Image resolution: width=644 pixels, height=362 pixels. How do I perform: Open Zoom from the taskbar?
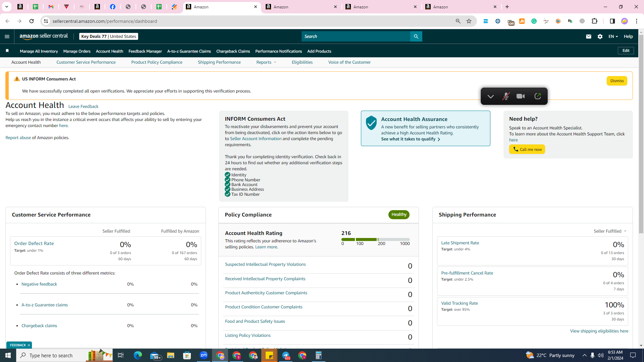[x=204, y=355]
